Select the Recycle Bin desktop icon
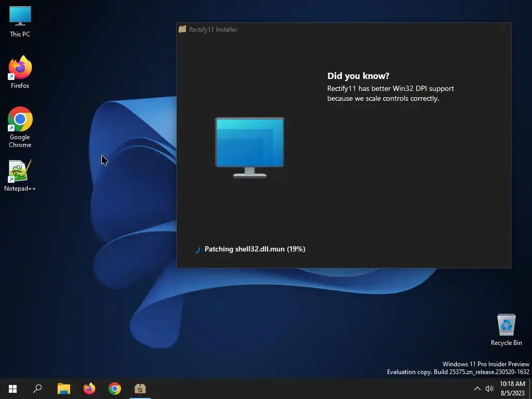The height and width of the screenshot is (399, 532). 506,330
